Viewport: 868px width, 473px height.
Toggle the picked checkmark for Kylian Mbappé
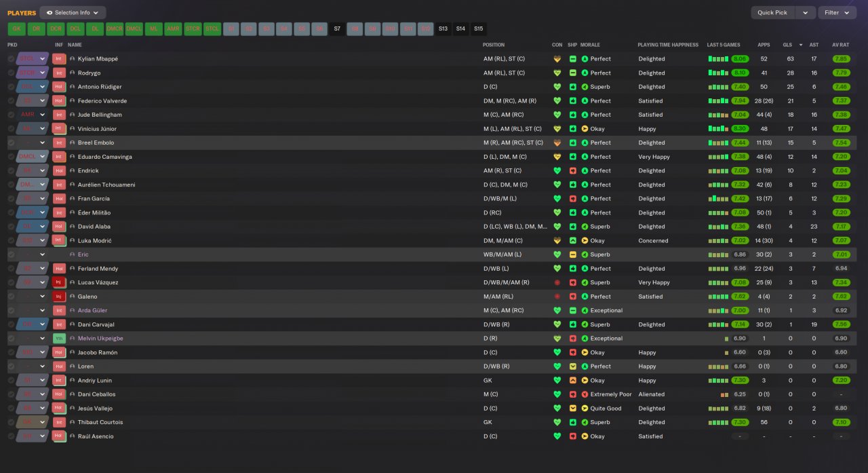coord(11,59)
